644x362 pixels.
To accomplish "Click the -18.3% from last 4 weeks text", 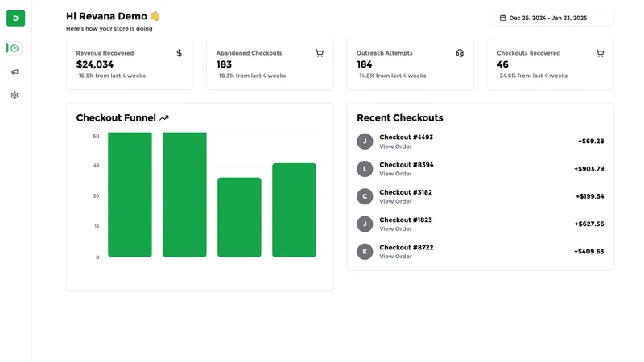I will click(x=251, y=76).
